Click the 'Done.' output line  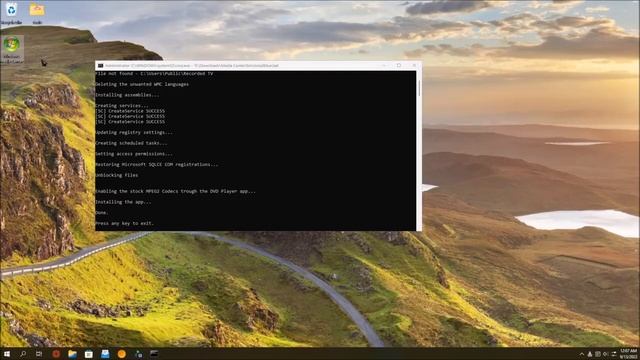point(102,213)
